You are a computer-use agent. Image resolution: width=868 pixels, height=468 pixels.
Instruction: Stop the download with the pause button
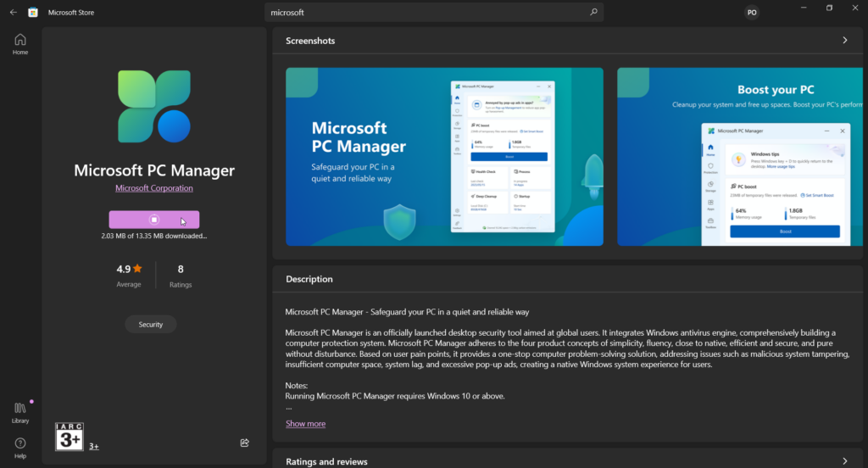point(154,220)
